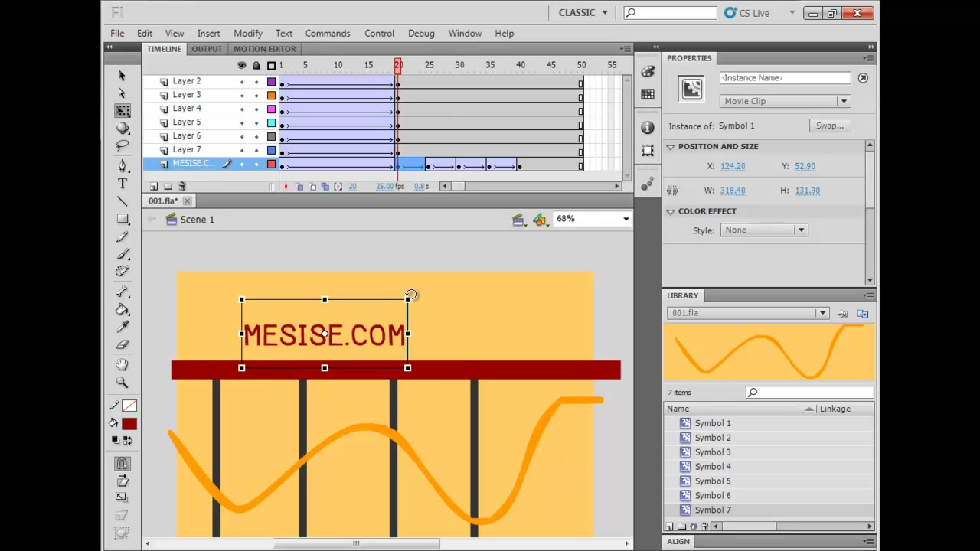The image size is (980, 551).
Task: Select the Hand tool
Action: click(122, 364)
